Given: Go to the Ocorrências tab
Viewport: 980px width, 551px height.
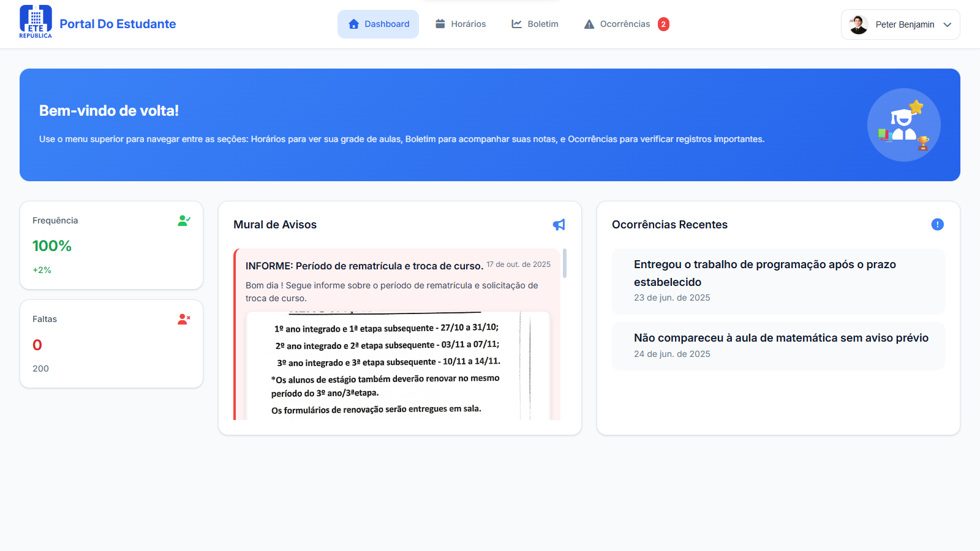Looking at the screenshot, I should coord(617,24).
